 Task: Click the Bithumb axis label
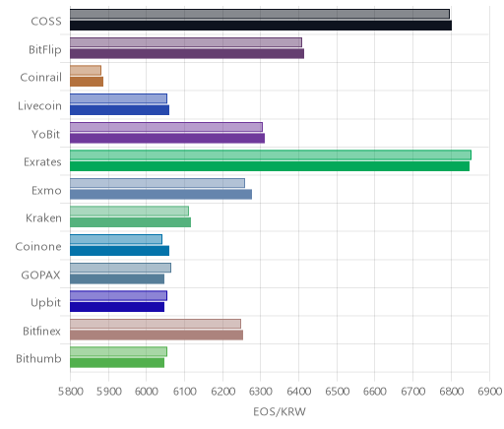tap(38, 358)
